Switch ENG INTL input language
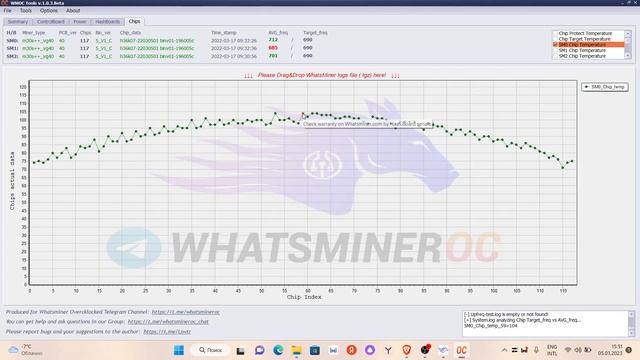The height and width of the screenshot is (360, 640). pos(552,350)
